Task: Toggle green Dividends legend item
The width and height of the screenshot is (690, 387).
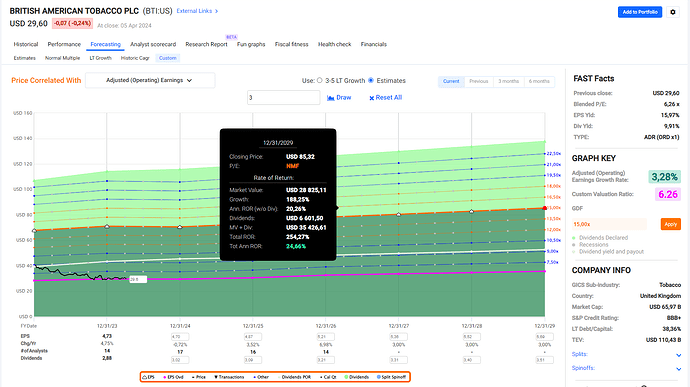Action: pyautogui.click(x=357, y=377)
